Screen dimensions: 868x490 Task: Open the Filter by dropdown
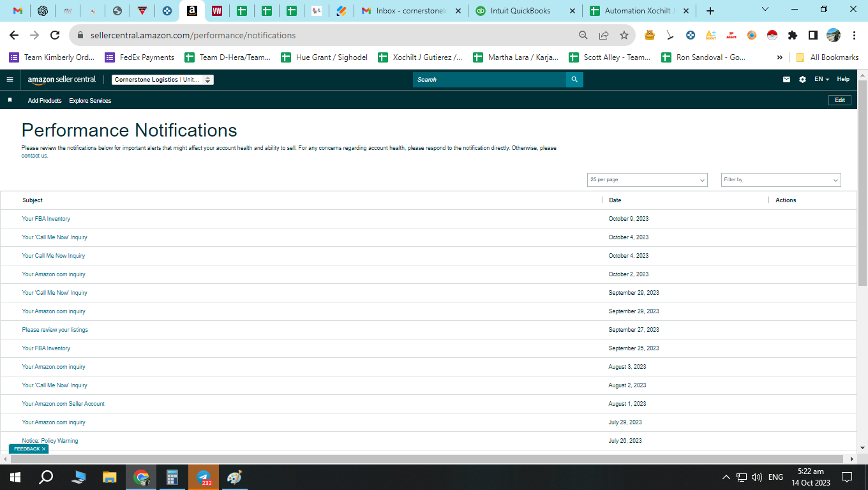coord(781,180)
